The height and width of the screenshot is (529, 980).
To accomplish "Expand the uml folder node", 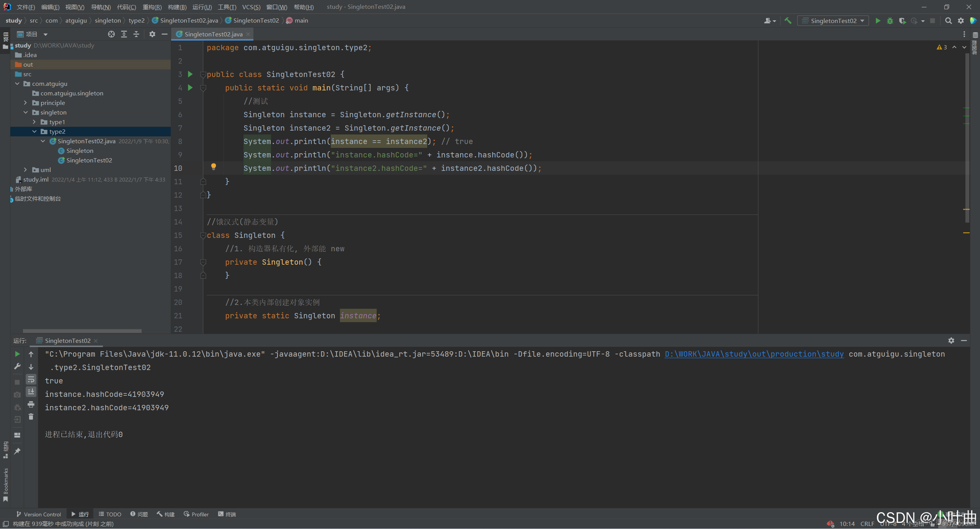I will coord(25,170).
